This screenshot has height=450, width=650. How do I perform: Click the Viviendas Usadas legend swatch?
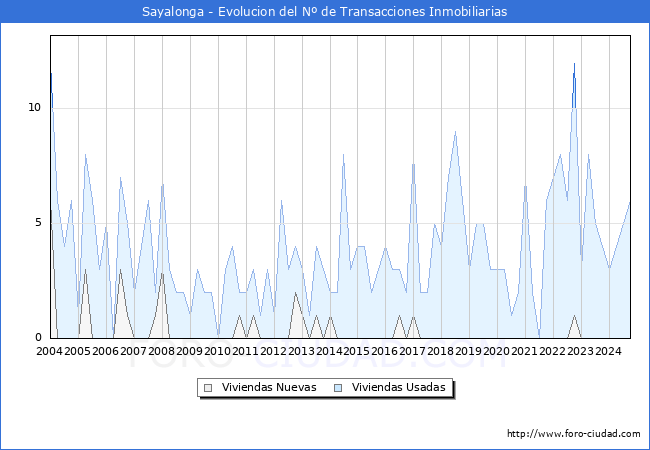pos(338,388)
